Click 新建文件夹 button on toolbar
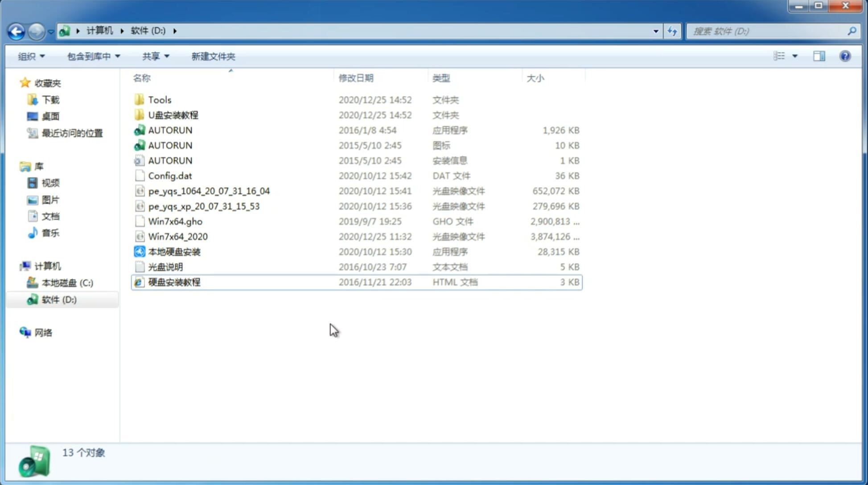The width and height of the screenshot is (868, 485). (213, 56)
